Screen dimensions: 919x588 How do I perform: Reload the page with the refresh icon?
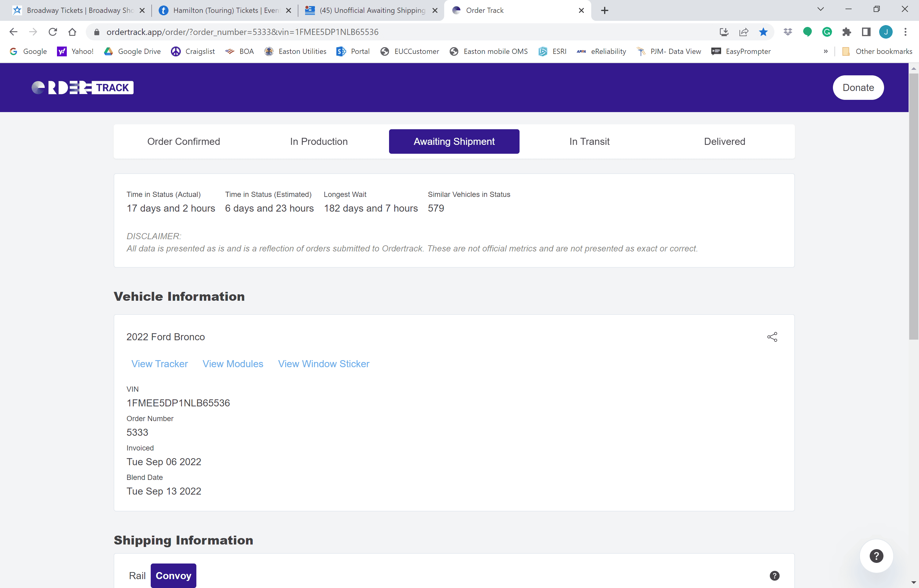tap(53, 32)
